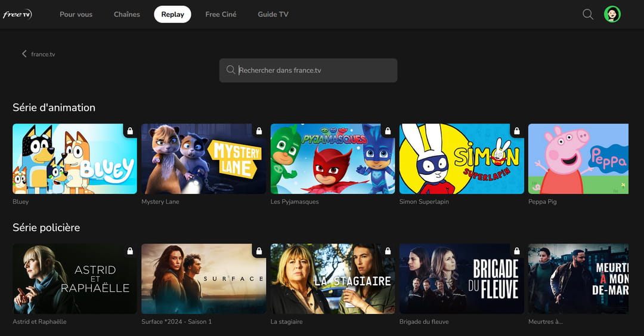Screen dimensions: 644x336
Task: Click the lock icon on Astrid et Raphaëlle
Action: pyautogui.click(x=130, y=251)
